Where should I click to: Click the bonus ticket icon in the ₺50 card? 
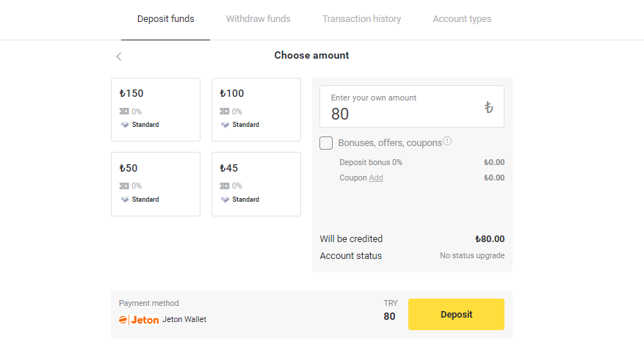(x=124, y=186)
